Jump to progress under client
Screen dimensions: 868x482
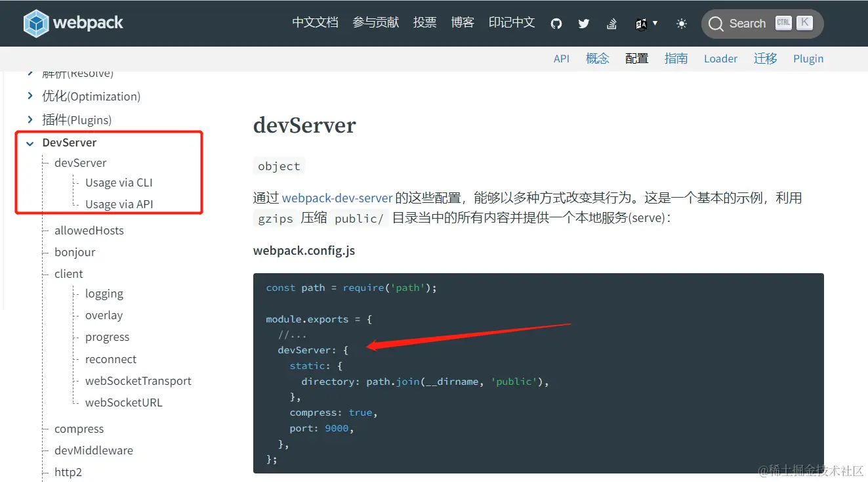pos(108,337)
